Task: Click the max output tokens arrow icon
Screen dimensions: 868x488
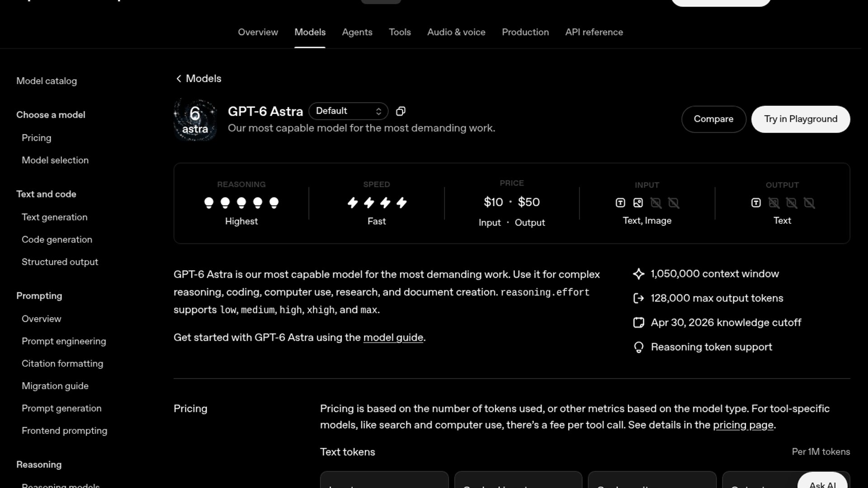Action: tap(638, 298)
